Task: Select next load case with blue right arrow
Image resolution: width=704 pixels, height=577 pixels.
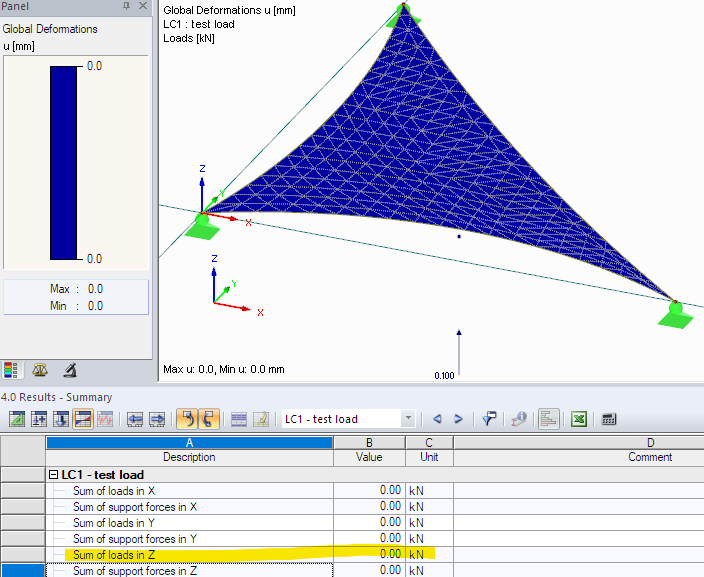Action: 458,419
